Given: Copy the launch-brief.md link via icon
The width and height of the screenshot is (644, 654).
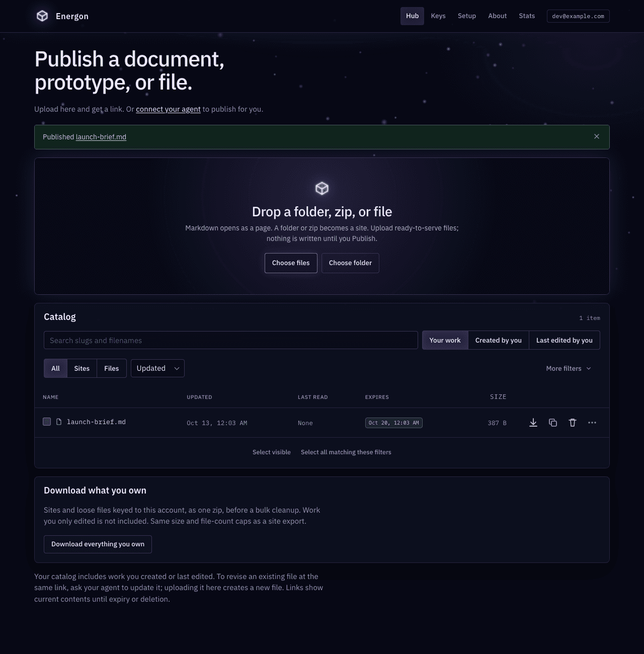Looking at the screenshot, I should [553, 423].
